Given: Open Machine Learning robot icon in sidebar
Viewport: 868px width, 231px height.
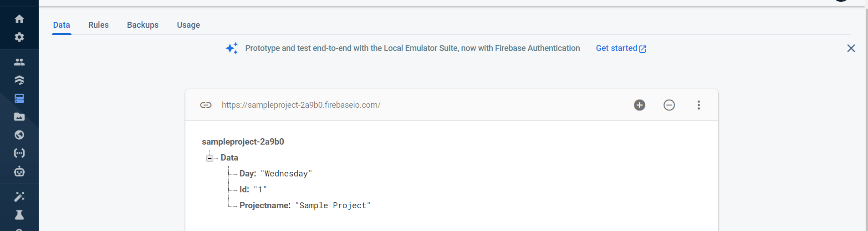Looking at the screenshot, I should coord(19,171).
